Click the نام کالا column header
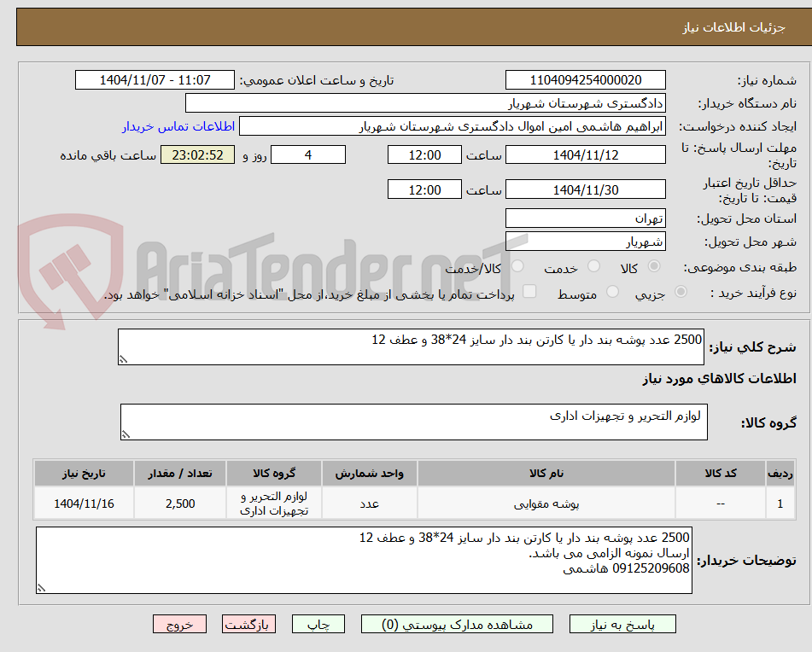The image size is (812, 652). pyautogui.click(x=546, y=474)
